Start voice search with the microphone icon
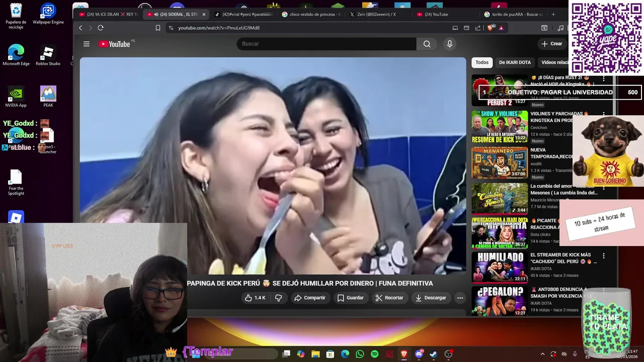The height and width of the screenshot is (362, 644). pyautogui.click(x=450, y=44)
